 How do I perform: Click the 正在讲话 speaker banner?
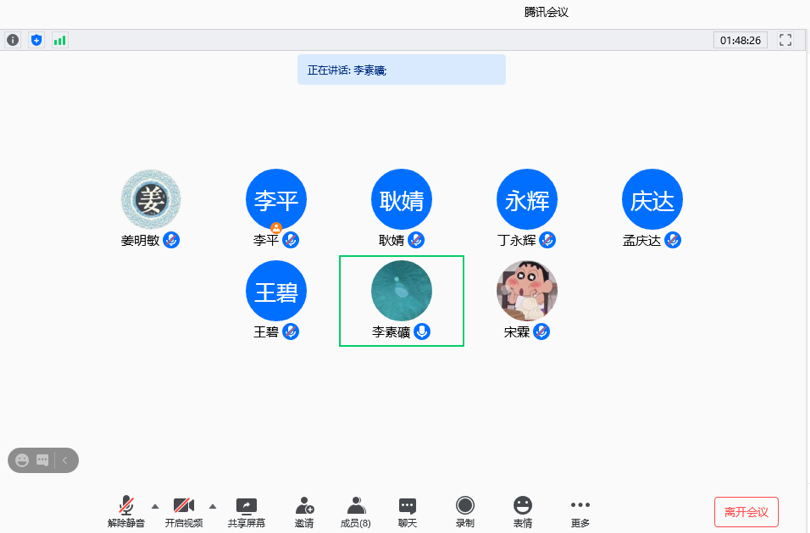(x=401, y=70)
